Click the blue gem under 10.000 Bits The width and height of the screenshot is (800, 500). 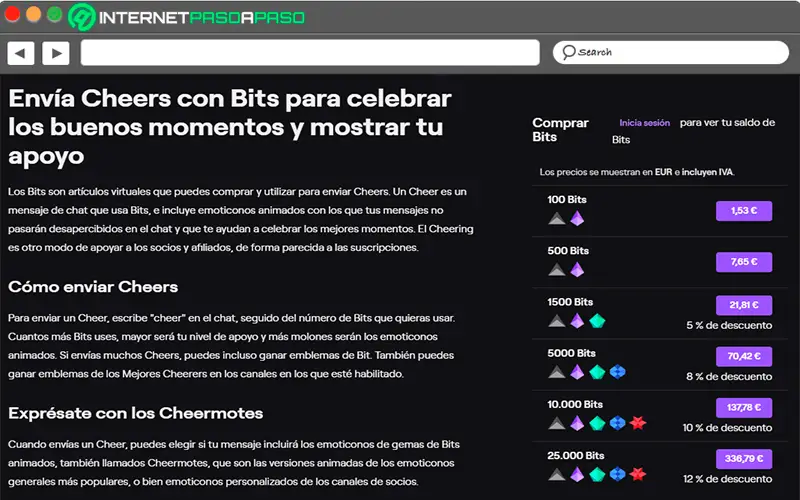coord(617,423)
